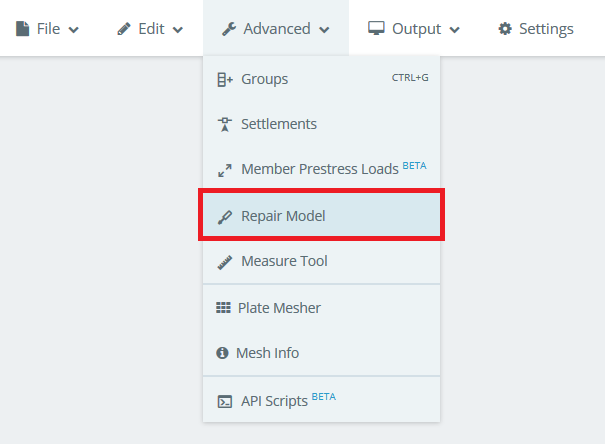Click the Plate Mesher grid icon
Viewport: 605px width, 444px height.
[223, 308]
